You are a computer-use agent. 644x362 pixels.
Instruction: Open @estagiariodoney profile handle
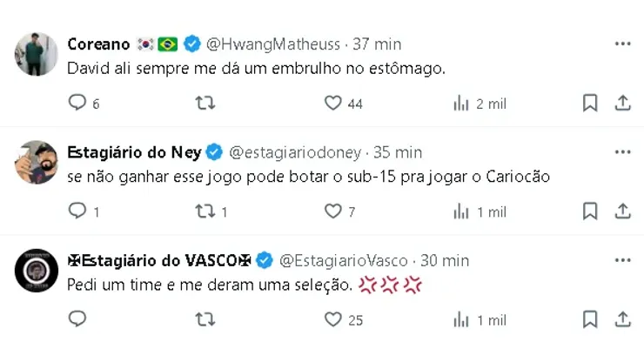(295, 152)
